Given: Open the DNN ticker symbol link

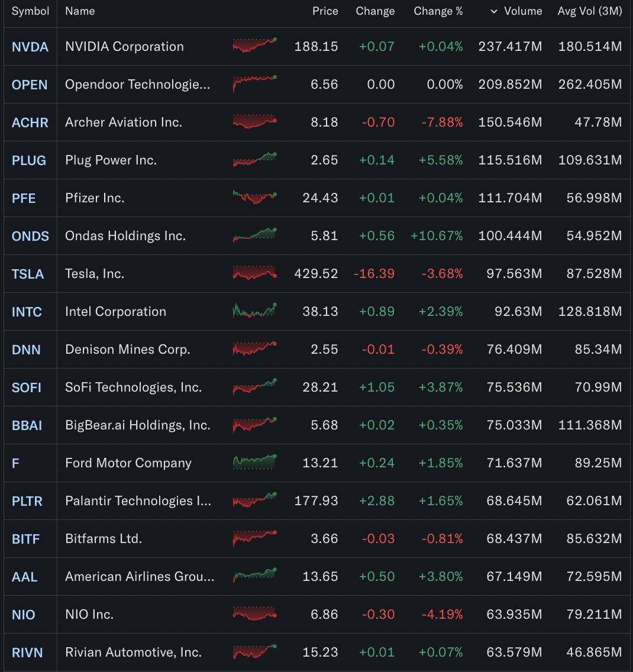Looking at the screenshot, I should click(x=26, y=350).
